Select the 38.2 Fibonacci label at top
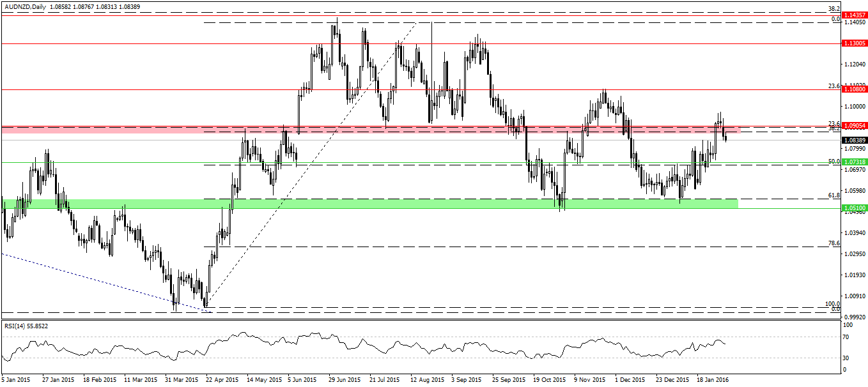Image resolution: width=868 pixels, height=387 pixels. tap(833, 9)
